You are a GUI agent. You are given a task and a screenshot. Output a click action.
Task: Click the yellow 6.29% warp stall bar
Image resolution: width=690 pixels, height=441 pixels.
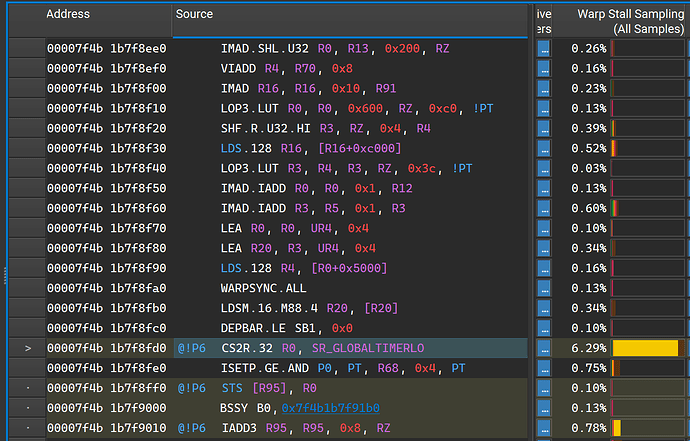tap(645, 348)
